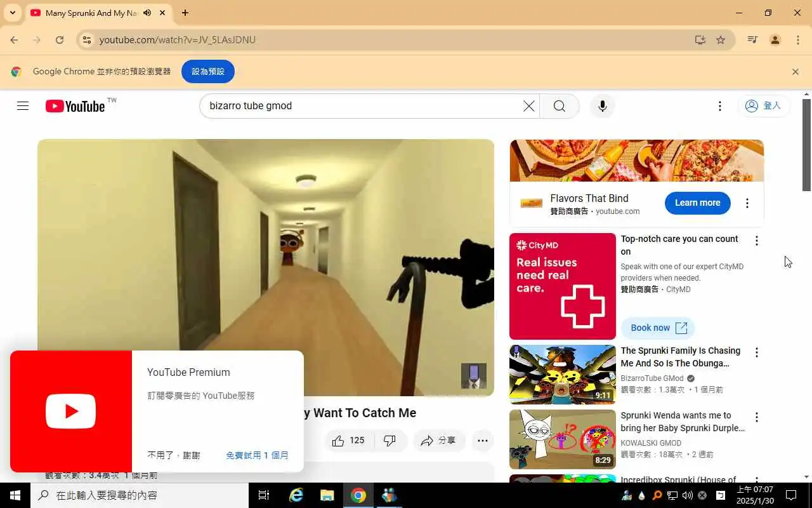
Task: Click channel watermark in video corner
Action: 473,375
